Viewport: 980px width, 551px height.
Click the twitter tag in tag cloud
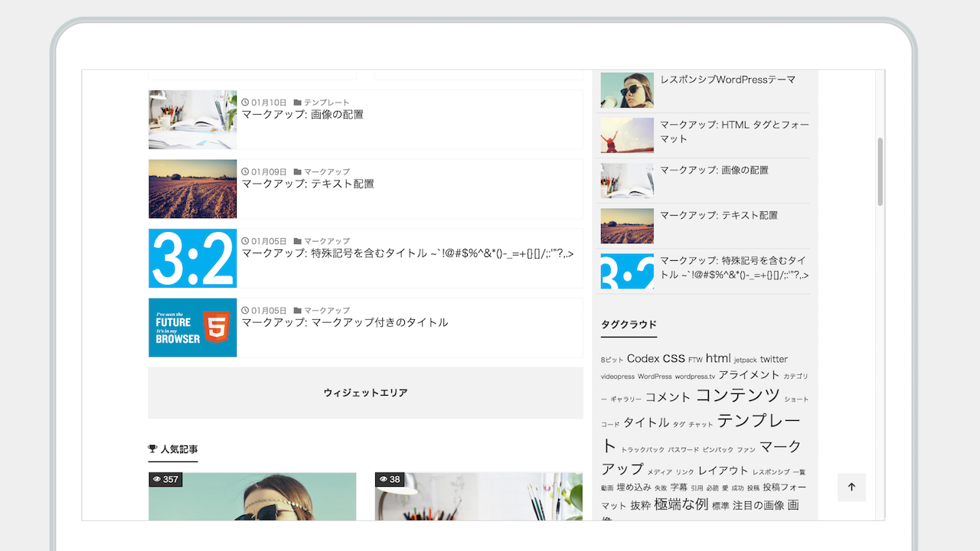[773, 359]
